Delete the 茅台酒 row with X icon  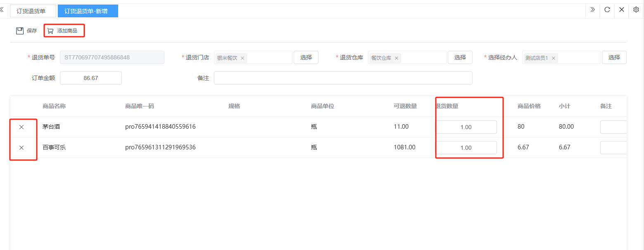21,127
